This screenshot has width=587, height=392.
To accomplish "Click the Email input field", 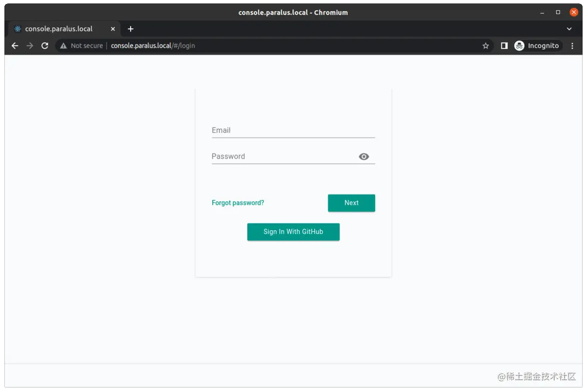I will [293, 131].
